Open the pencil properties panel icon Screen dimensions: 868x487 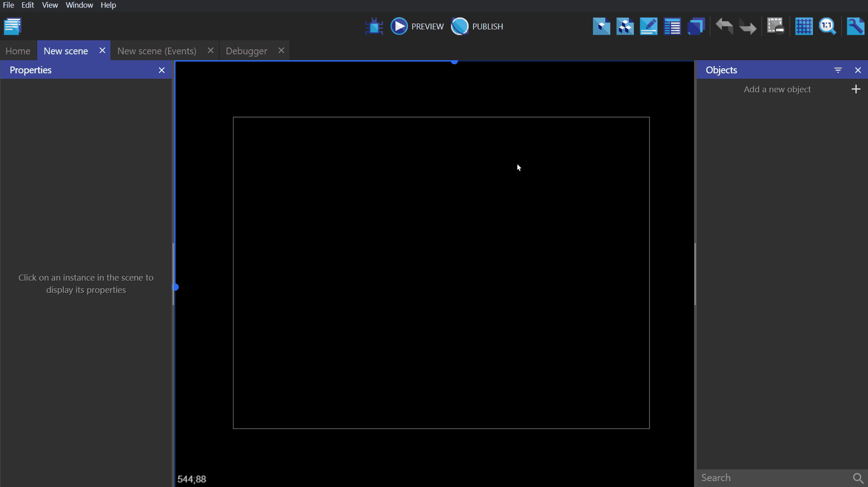tap(648, 26)
